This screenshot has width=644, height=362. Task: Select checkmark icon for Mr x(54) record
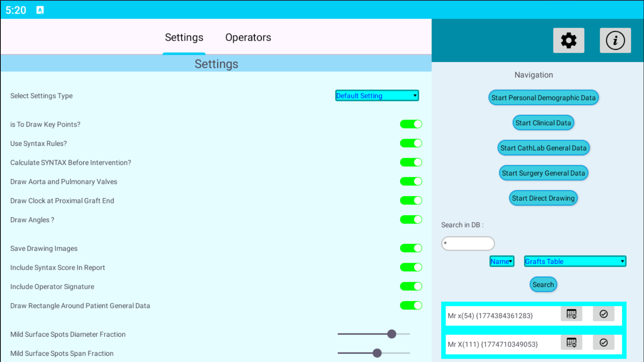(603, 314)
